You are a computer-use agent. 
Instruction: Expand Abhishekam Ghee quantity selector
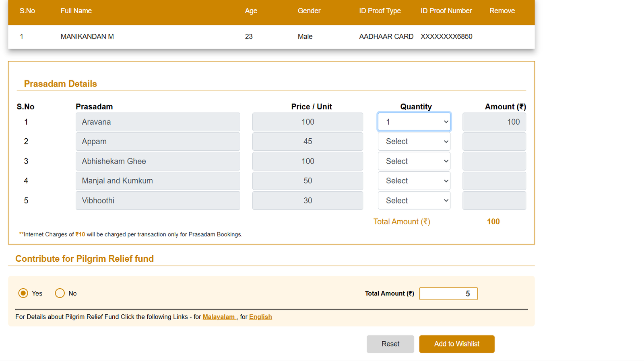[414, 161]
